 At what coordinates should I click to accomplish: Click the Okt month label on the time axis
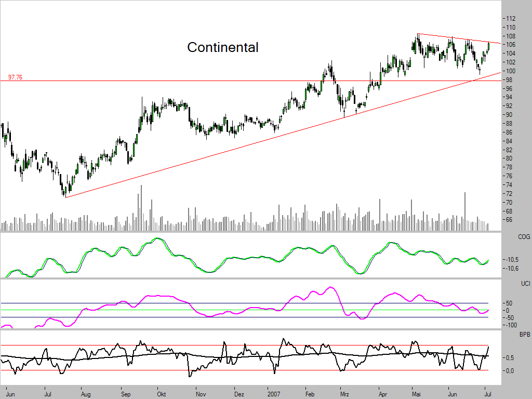click(161, 394)
